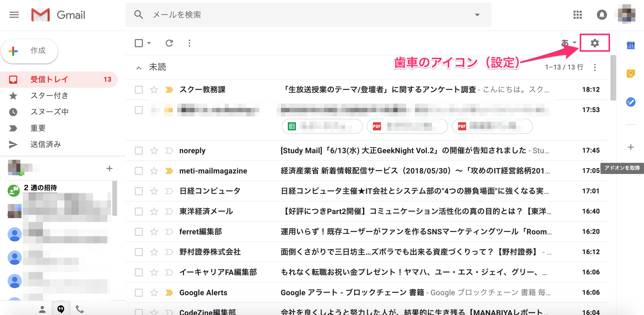
Task: Open スヌーズ中 snoozed folder
Action: pyautogui.click(x=59, y=112)
